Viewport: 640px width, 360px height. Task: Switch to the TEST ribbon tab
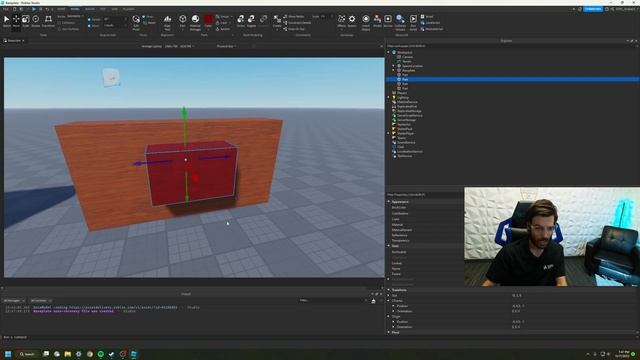[x=103, y=9]
